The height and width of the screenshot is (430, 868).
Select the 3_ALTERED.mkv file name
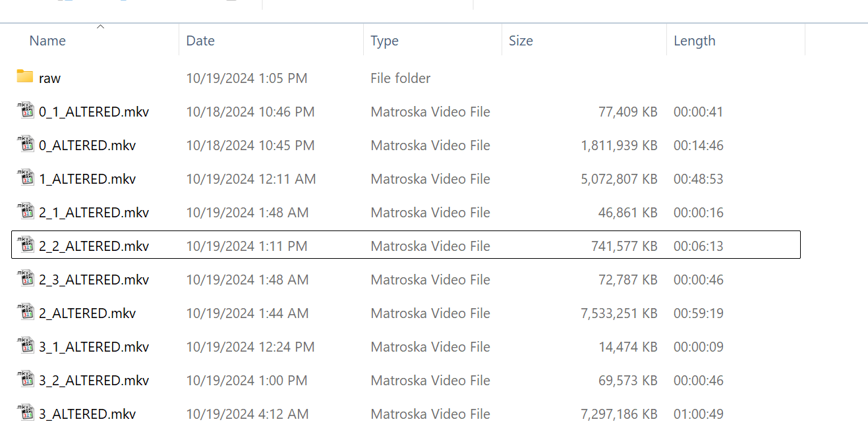[87, 414]
